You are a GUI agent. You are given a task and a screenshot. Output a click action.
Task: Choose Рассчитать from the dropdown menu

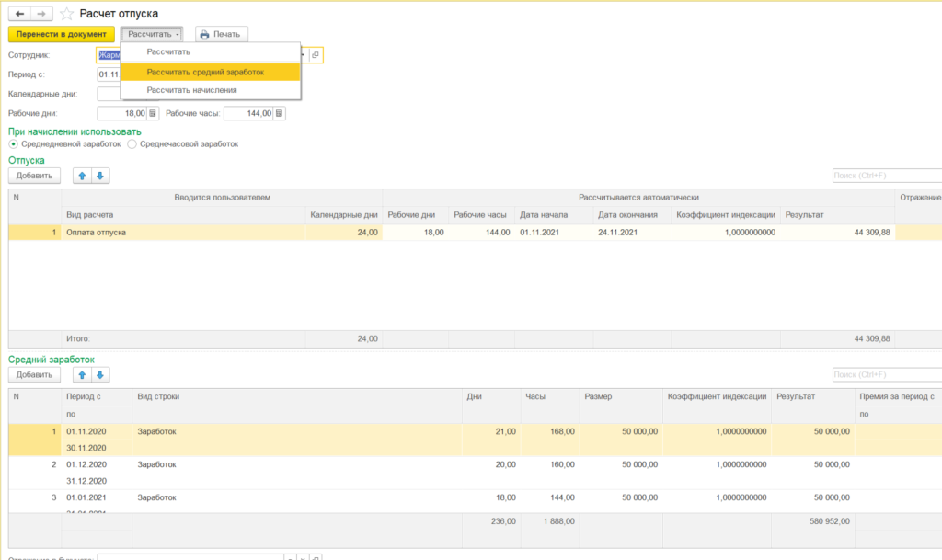(x=211, y=52)
